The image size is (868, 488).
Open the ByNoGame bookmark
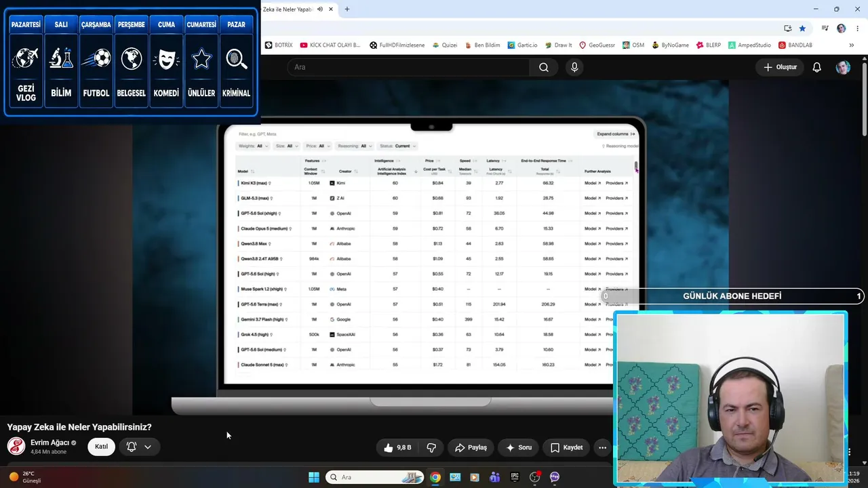click(670, 45)
